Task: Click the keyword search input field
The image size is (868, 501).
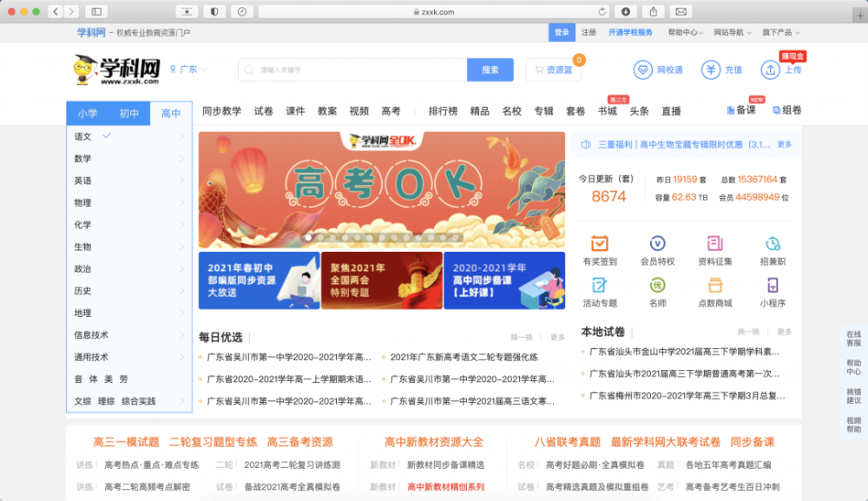Action: pyautogui.click(x=352, y=69)
